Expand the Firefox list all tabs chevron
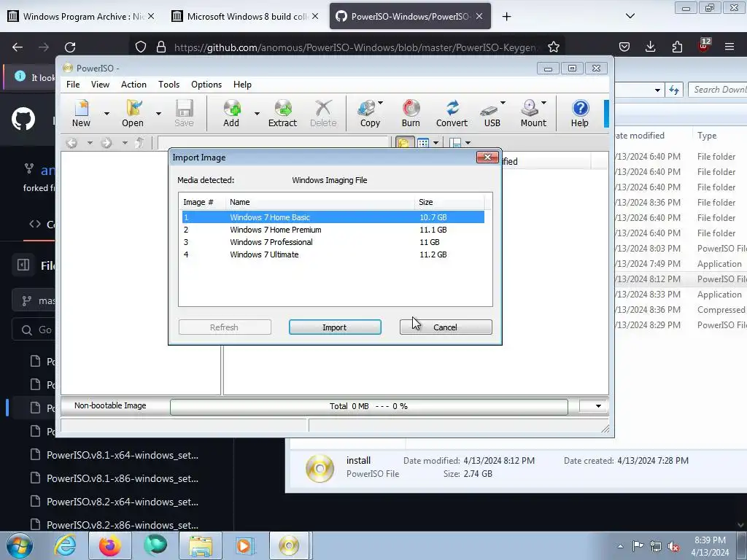 click(630, 16)
